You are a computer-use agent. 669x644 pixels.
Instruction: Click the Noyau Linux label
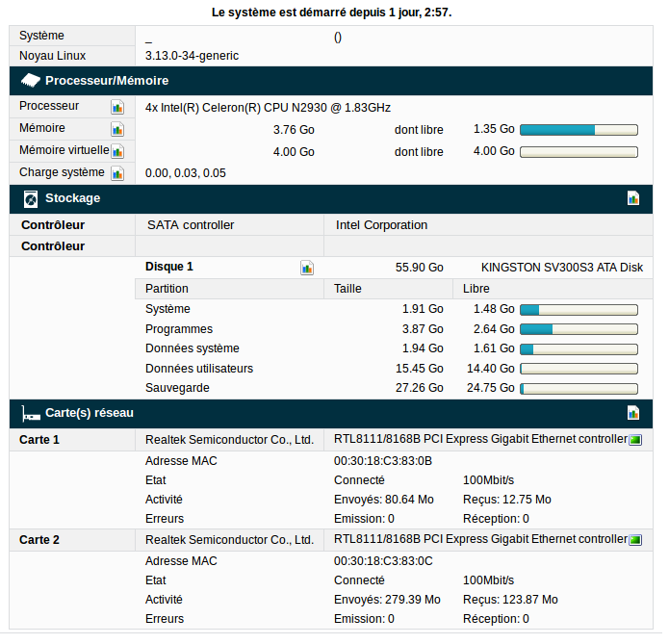coord(53,56)
